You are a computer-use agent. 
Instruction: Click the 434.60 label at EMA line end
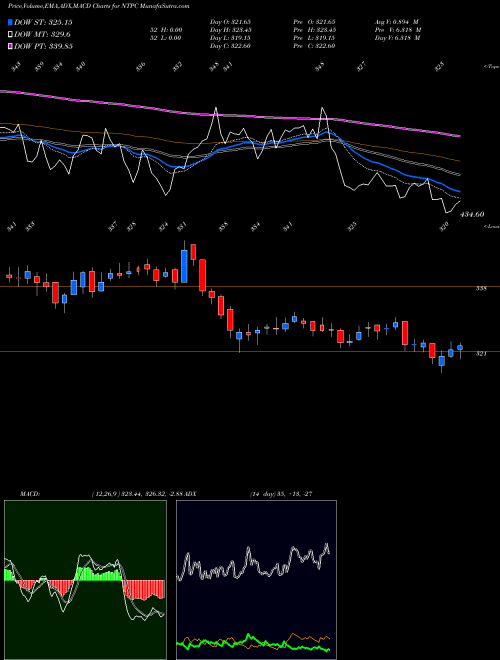pyautogui.click(x=472, y=215)
